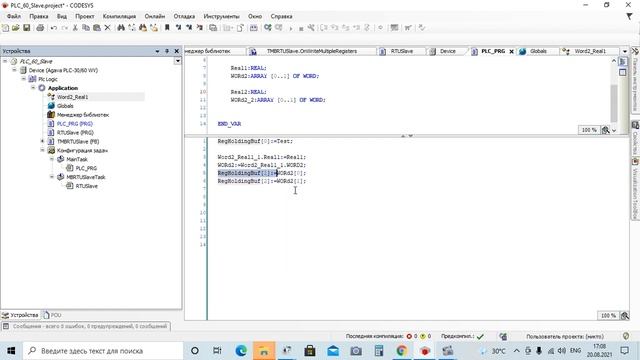Screen dimensions: 640x360
Task: Open the editor tabs overflow dropdown
Action: pos(624,51)
